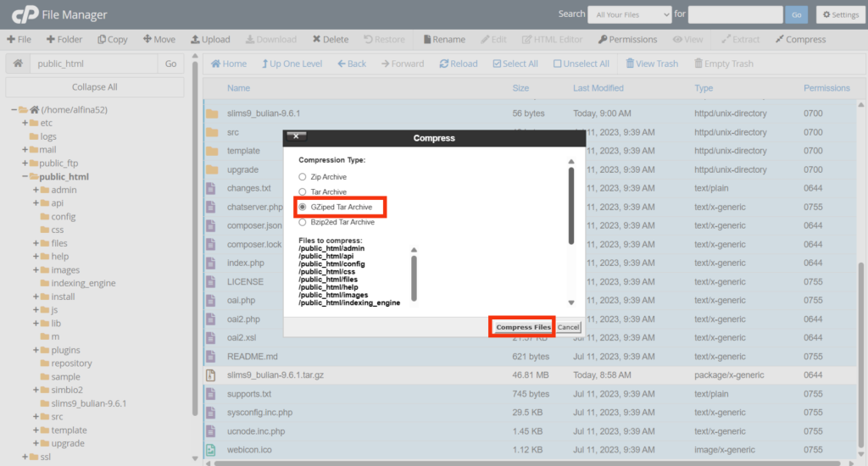Click Cancel in the Compress dialog
868x466 pixels.
pyautogui.click(x=568, y=327)
